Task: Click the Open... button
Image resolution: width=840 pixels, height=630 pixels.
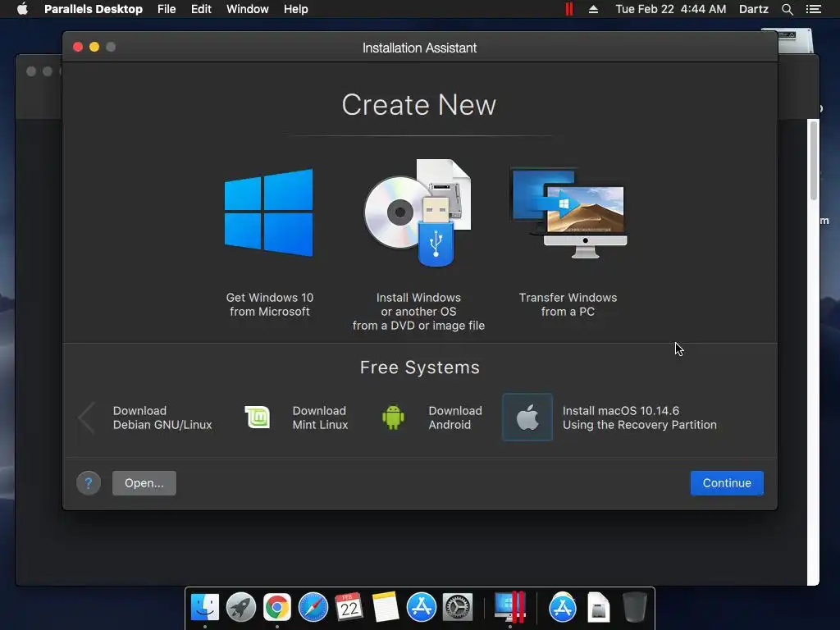Action: pyautogui.click(x=144, y=483)
